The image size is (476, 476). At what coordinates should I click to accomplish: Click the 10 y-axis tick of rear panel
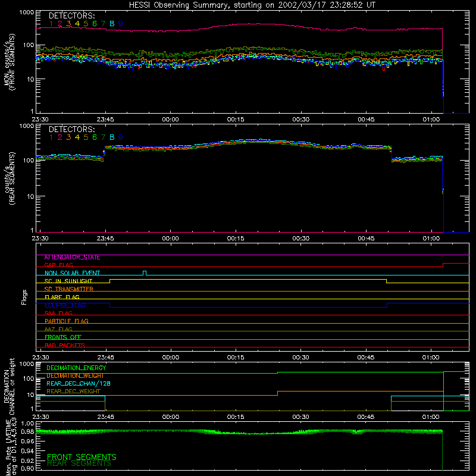31,196
